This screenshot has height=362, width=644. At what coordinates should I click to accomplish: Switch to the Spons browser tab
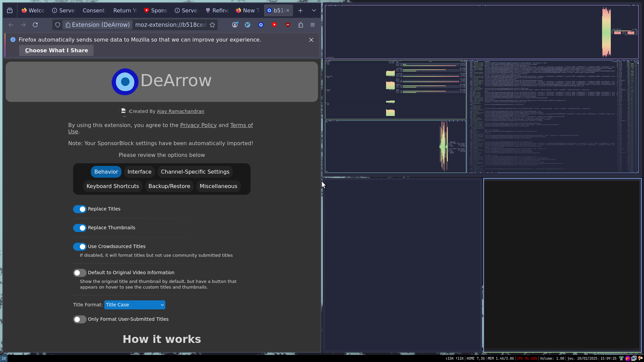click(156, 10)
